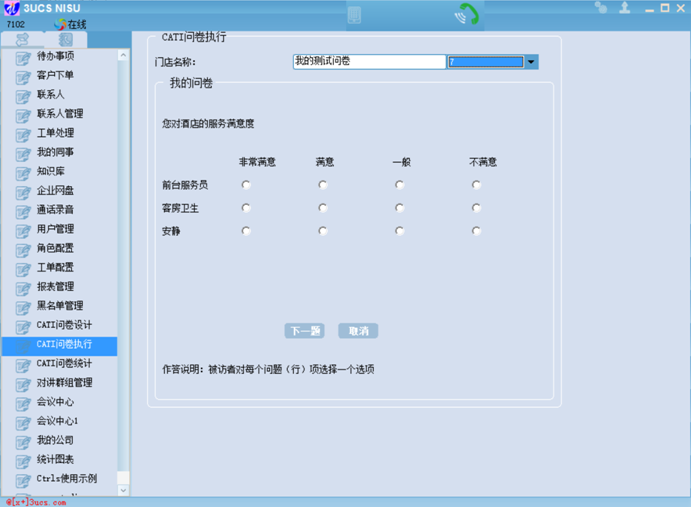691x507 pixels.
Task: Open the questionnaire dropdown arrow
Action: tap(531, 62)
